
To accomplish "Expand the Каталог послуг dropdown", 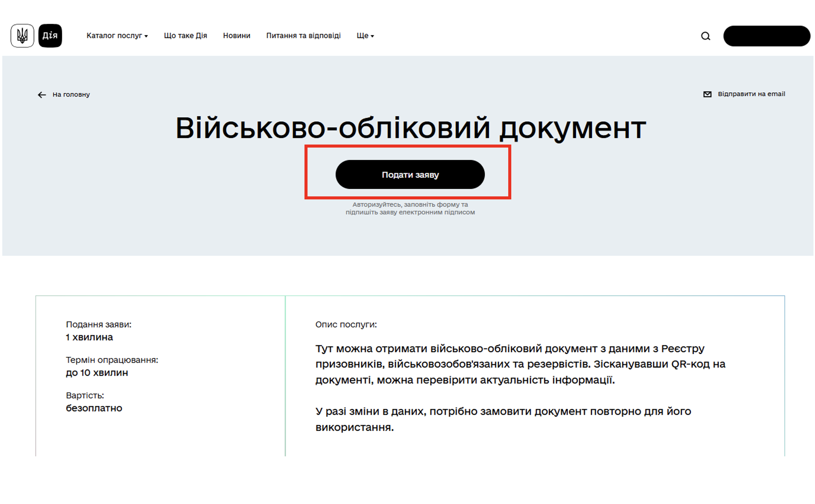I will (x=117, y=36).
